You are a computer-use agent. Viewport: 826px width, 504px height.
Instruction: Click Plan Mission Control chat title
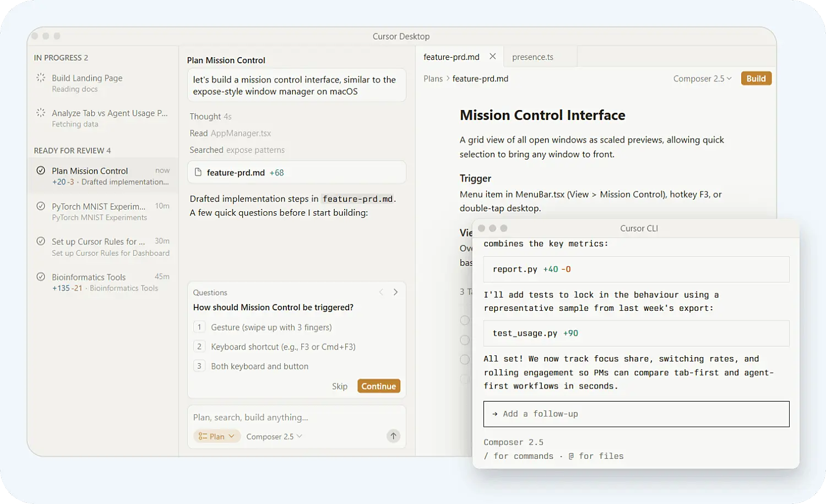click(x=226, y=60)
